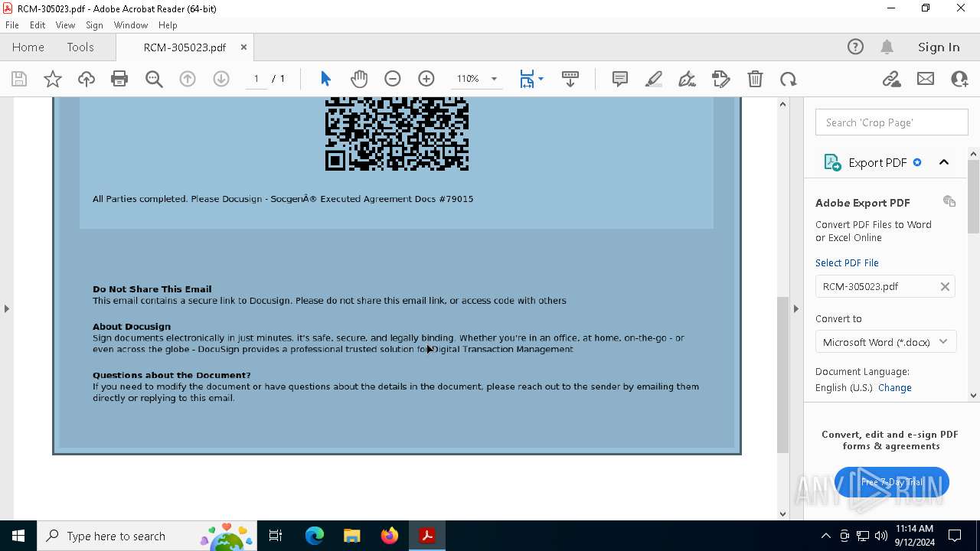Open the Windows notification center
The width and height of the screenshot is (980, 551).
coord(955,536)
